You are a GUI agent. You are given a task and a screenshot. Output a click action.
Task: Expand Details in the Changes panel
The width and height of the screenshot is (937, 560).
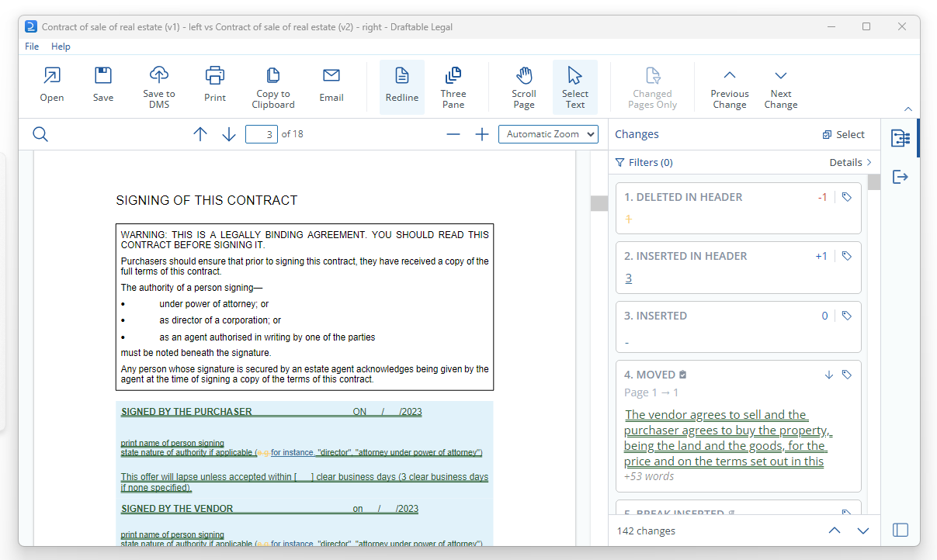click(x=850, y=162)
